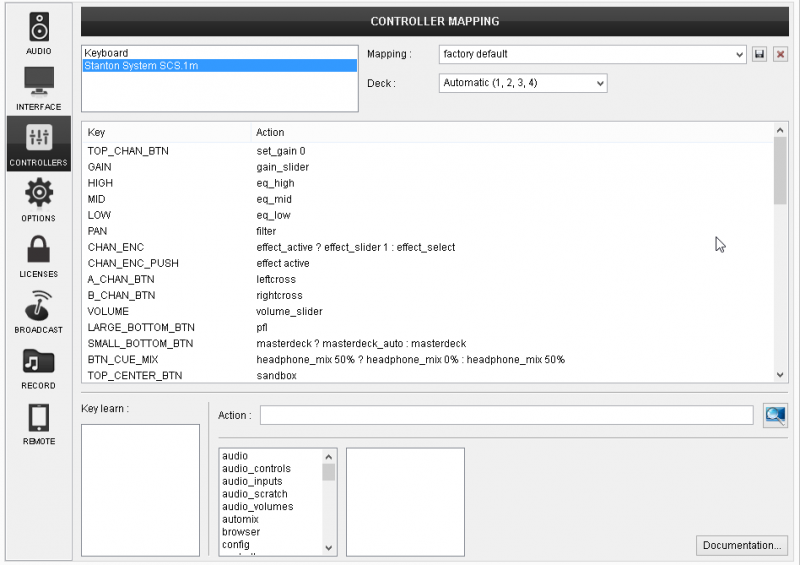Open the Documentation button
This screenshot has height=565, width=800.
tap(741, 545)
